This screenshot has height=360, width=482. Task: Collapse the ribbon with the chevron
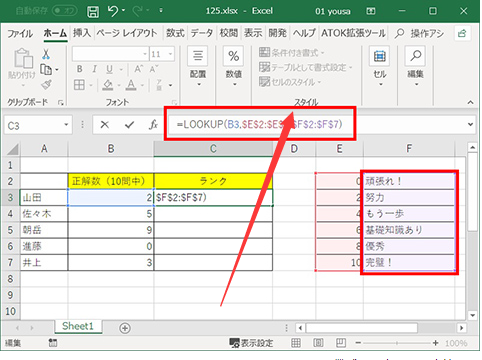pos(470,102)
